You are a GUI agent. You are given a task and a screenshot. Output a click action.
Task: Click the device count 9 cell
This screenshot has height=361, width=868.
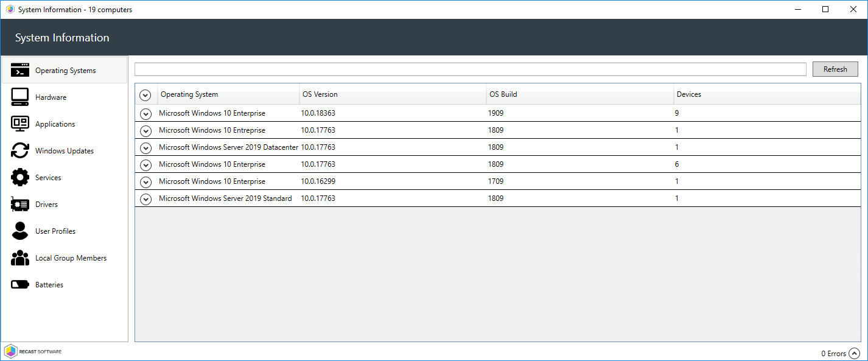coord(677,113)
